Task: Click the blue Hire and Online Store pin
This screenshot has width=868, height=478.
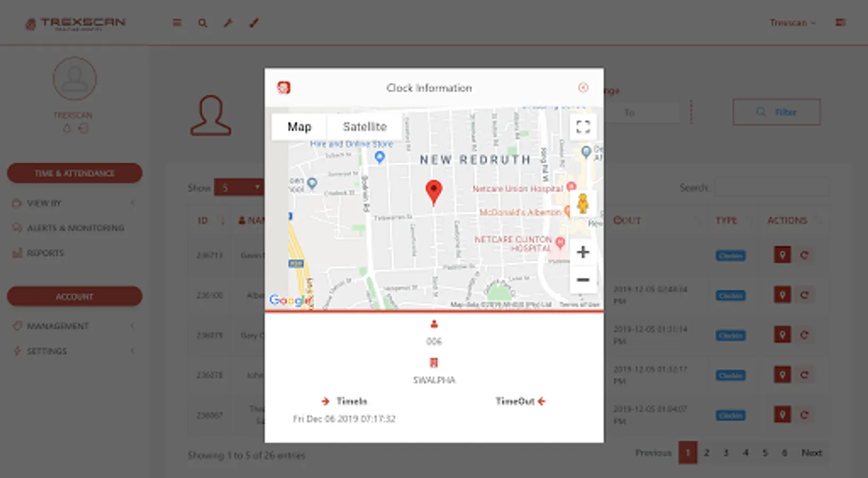Action: (379, 157)
